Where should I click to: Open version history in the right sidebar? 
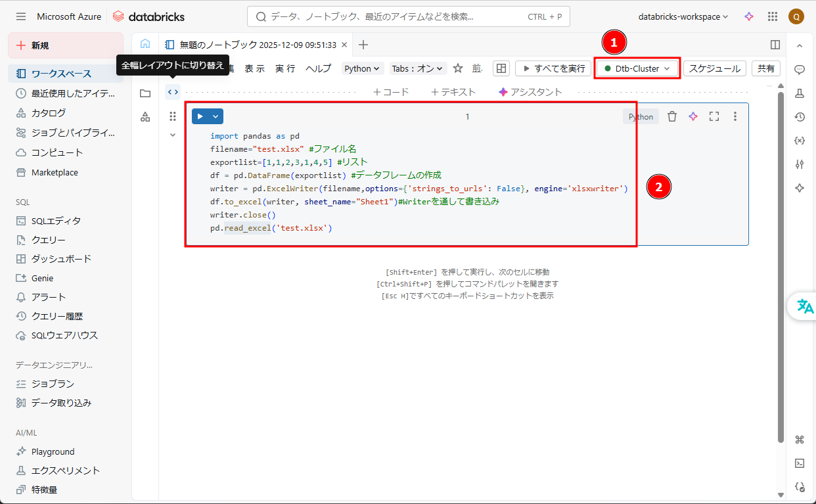pyautogui.click(x=800, y=117)
